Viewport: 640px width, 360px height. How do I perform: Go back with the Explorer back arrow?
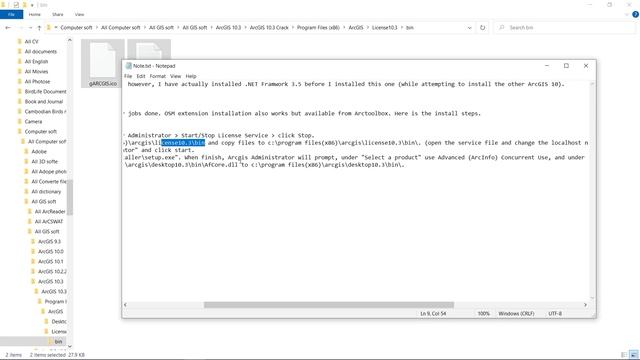8,28
